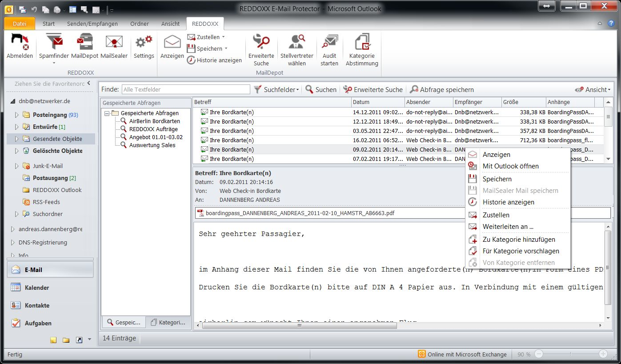This screenshot has height=364, width=621.
Task: Choose Zu Kategorie hinzufügen
Action: [x=517, y=239]
